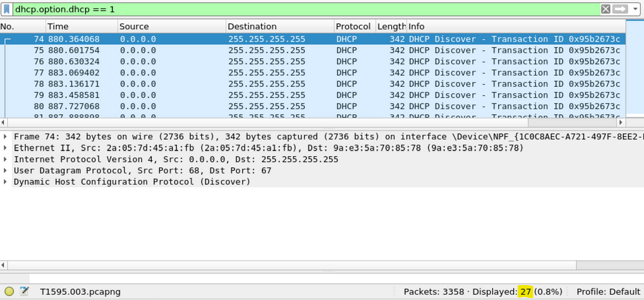Click the display filter bookmark icon
The image size is (644, 300).
pyautogui.click(x=7, y=9)
